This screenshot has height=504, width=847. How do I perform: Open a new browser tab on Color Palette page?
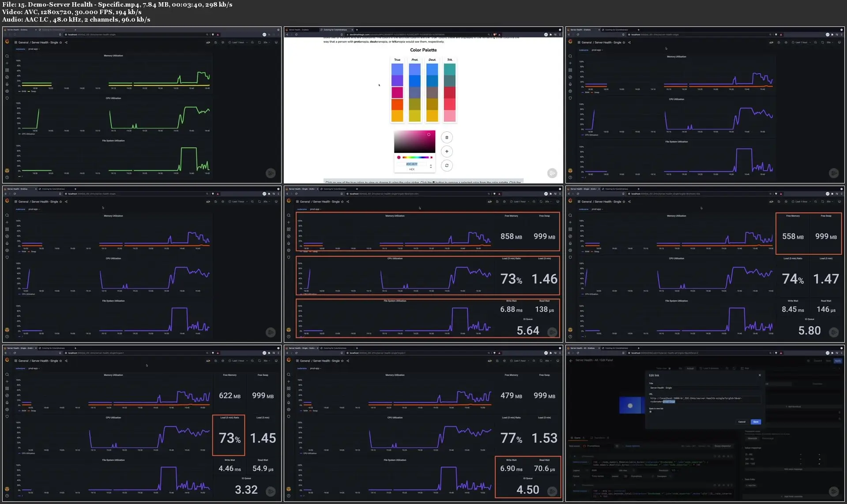point(357,30)
